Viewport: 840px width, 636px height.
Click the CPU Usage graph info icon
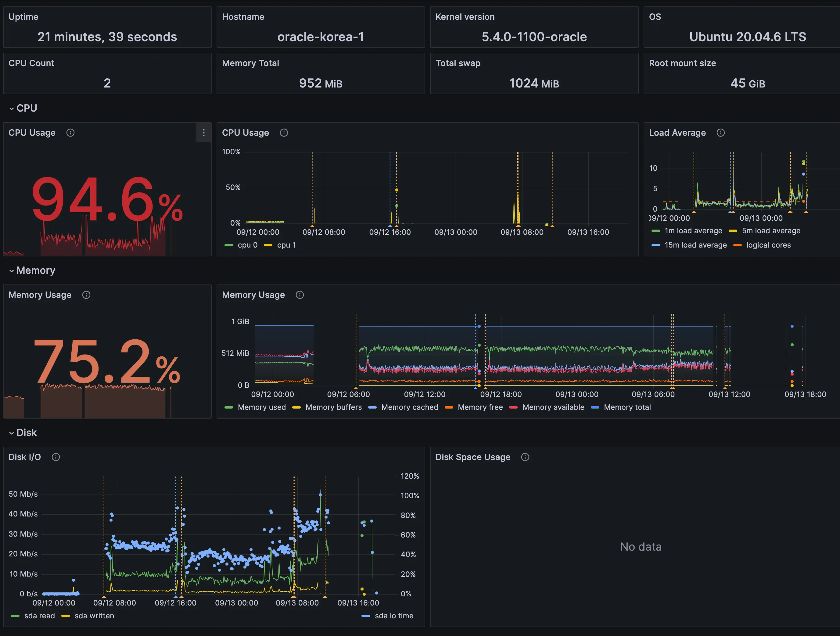click(x=284, y=133)
